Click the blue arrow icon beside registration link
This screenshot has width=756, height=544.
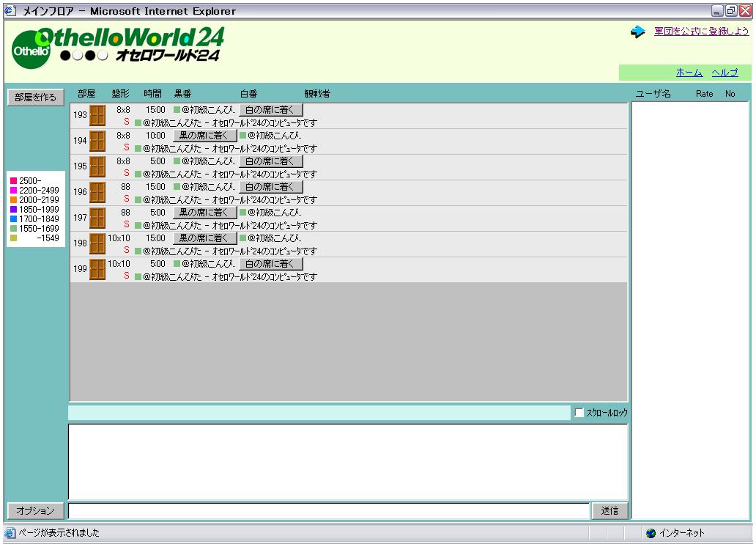pyautogui.click(x=638, y=32)
